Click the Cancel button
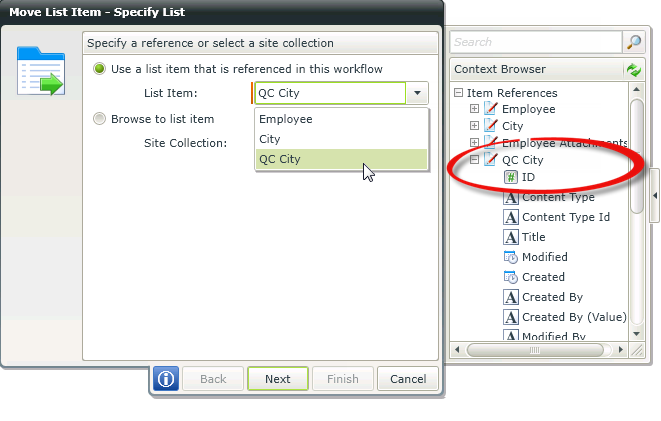 pos(408,379)
